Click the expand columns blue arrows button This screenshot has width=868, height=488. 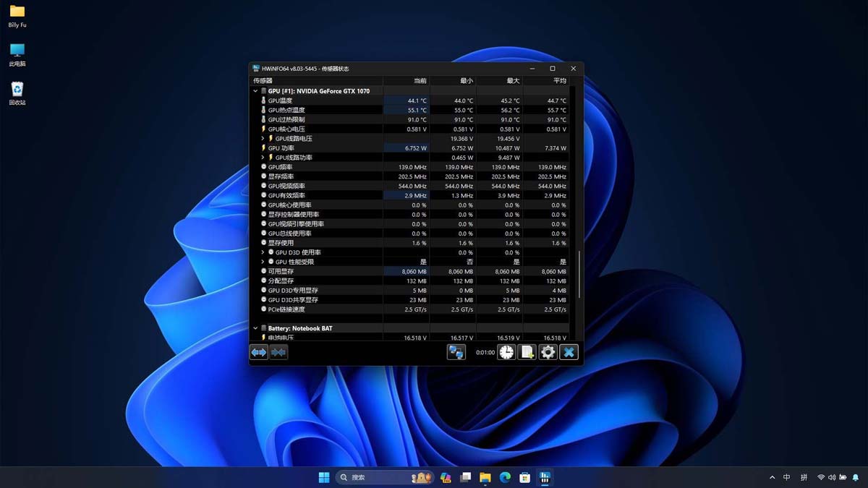259,352
